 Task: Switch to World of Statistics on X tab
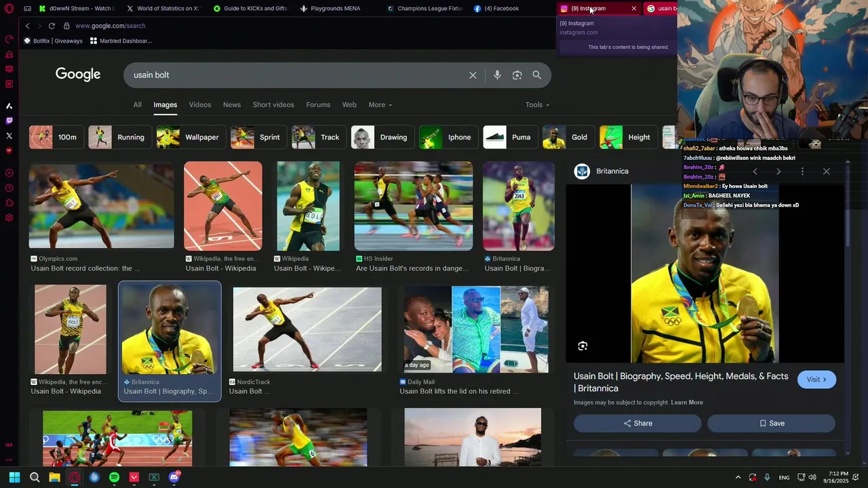coord(164,9)
